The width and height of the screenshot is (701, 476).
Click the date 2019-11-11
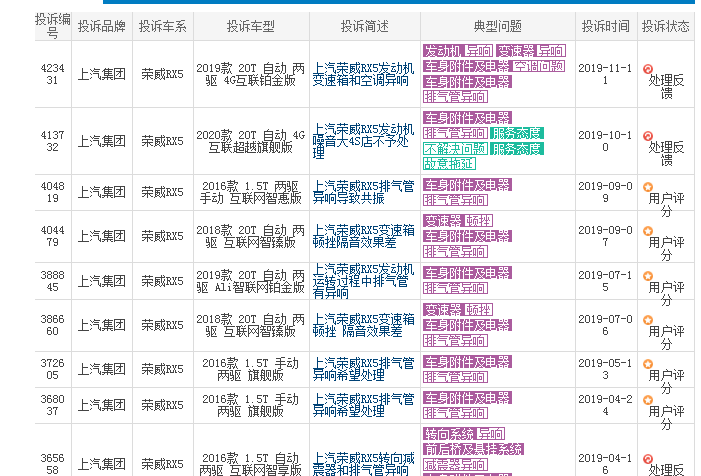(x=605, y=74)
